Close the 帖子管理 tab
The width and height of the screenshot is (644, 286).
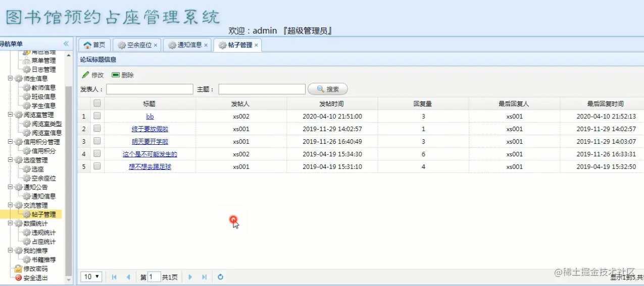pyautogui.click(x=256, y=45)
